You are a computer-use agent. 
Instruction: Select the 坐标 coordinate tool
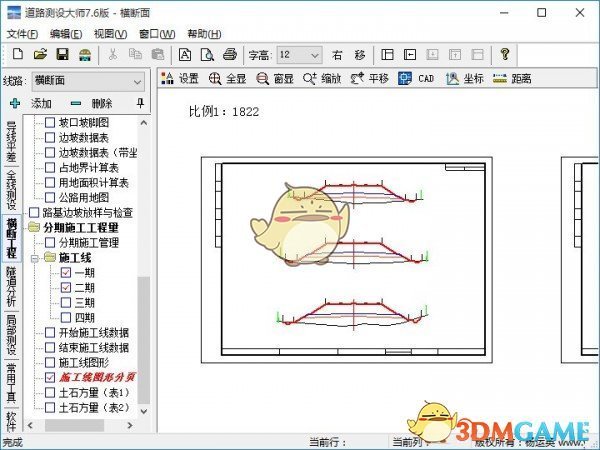tap(465, 78)
